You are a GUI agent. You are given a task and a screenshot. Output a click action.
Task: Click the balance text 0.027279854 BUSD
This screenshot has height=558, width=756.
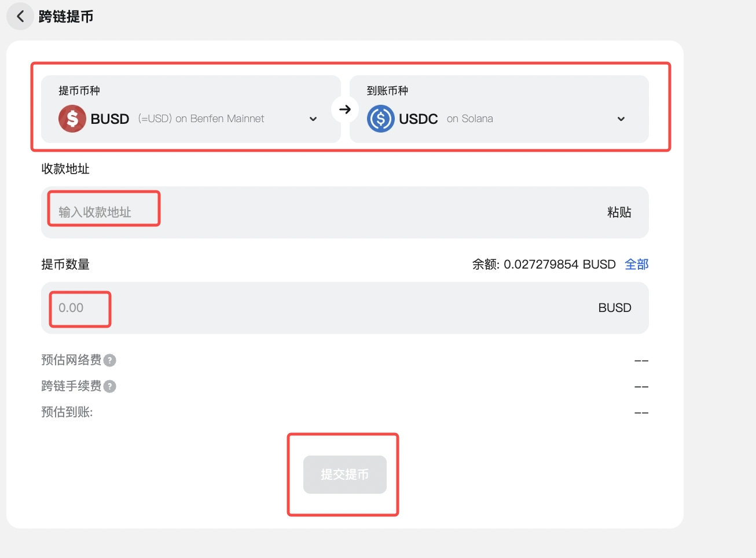pyautogui.click(x=560, y=265)
